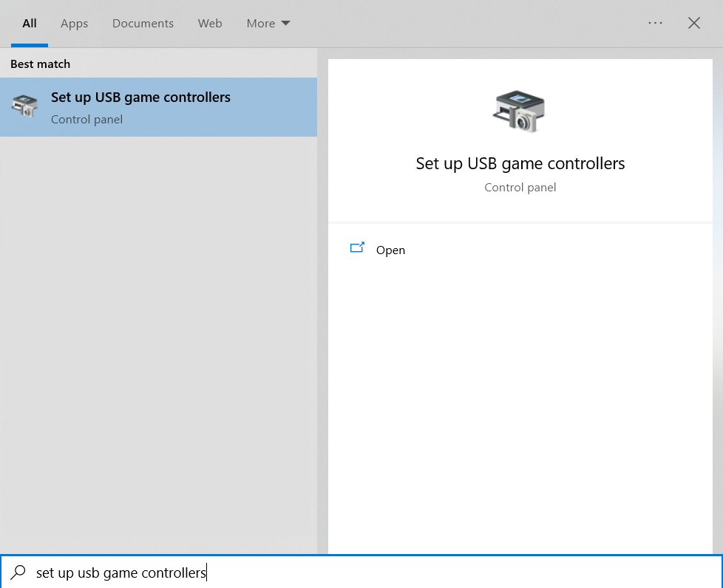Open the three-dot options menu

tap(655, 23)
